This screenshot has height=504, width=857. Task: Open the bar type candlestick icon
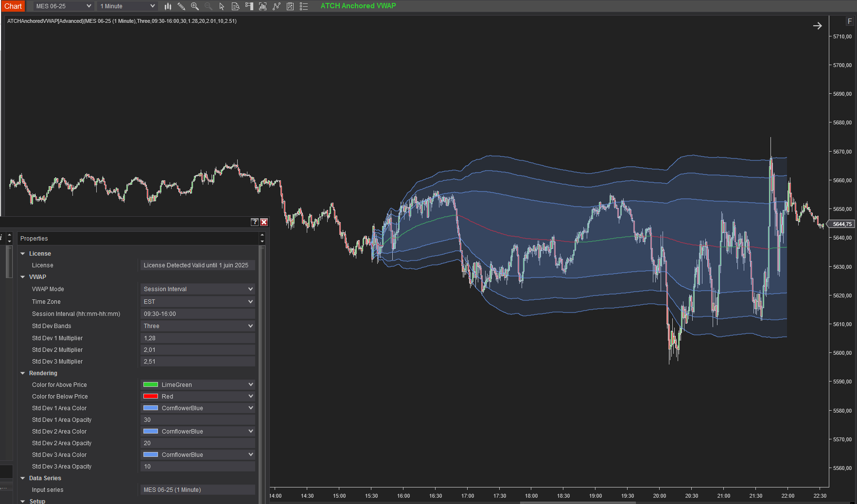coord(168,6)
